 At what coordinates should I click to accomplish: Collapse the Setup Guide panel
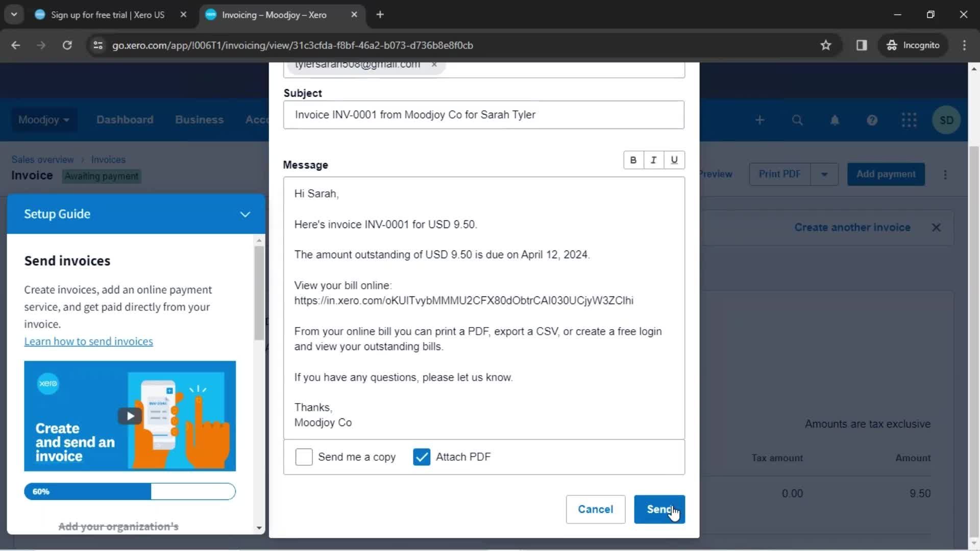pyautogui.click(x=245, y=214)
